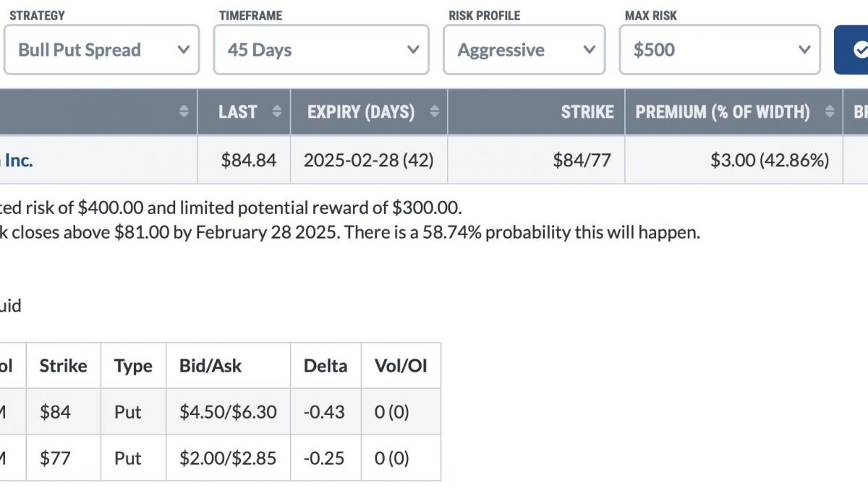This screenshot has width=868, height=488.
Task: Open the Strategy dropdown showing Bull Put Spread
Action: pos(101,50)
